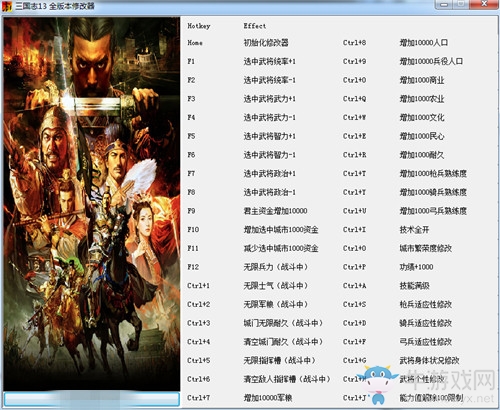The height and width of the screenshot is (410, 500).
Task: Select the 清空敌人指挥槽（战斗中）entry
Action: coord(287,379)
